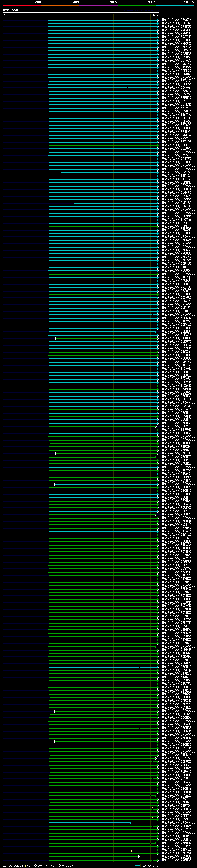
Task: Select the UniRef100_Q6UZF7 label
Action: point(177,257)
